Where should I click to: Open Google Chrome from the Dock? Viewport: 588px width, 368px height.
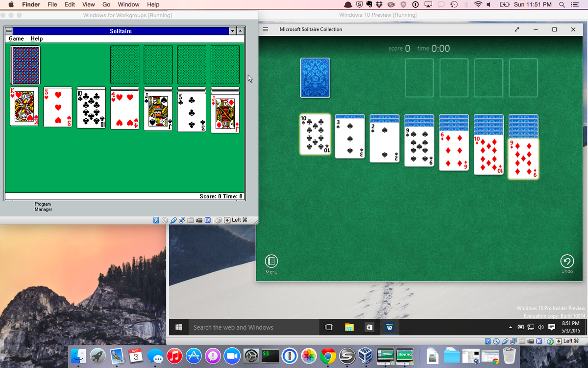328,356
